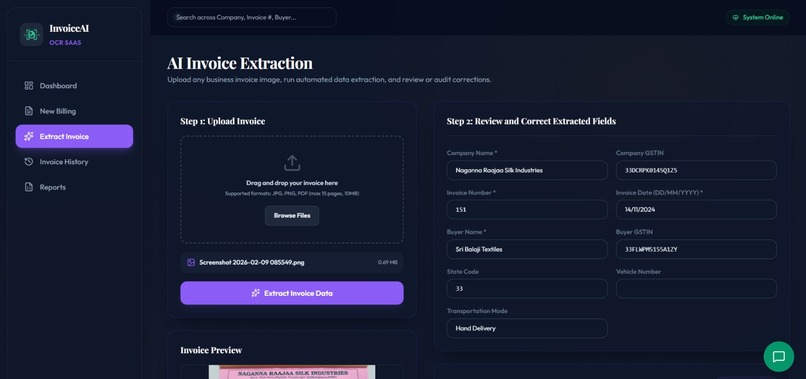This screenshot has width=806, height=379.
Task: Focus the search across Company, Invoice field
Action: pyautogui.click(x=252, y=17)
